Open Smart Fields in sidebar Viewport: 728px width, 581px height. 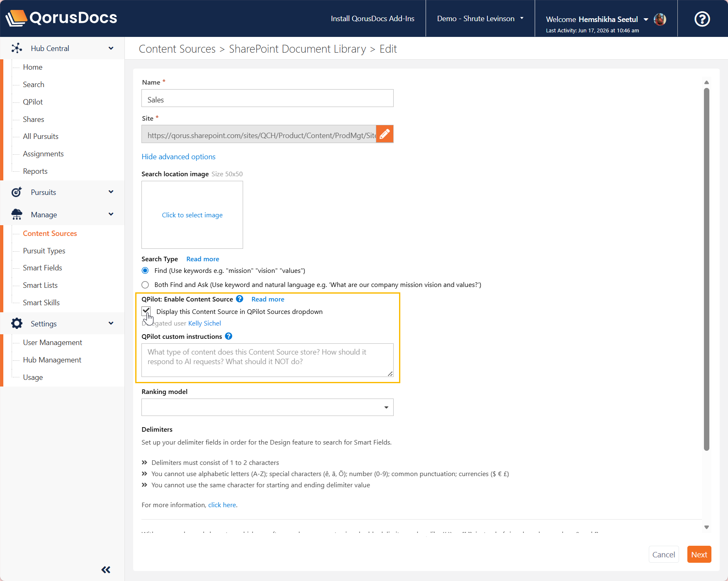[42, 268]
